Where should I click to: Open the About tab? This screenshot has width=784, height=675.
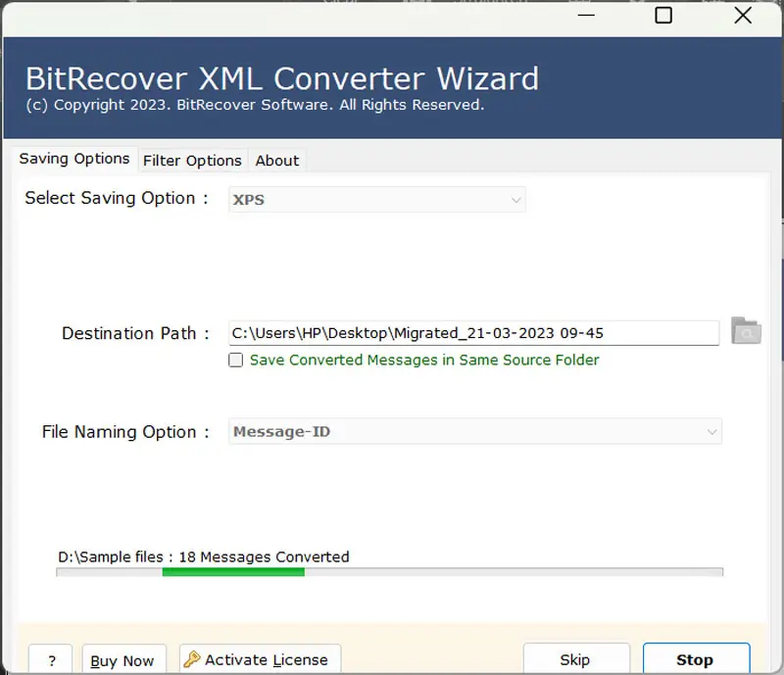[277, 161]
